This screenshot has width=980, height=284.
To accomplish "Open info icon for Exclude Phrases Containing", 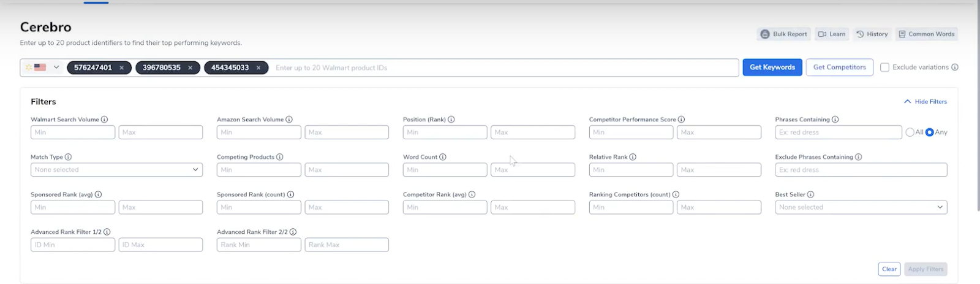I will tap(859, 157).
